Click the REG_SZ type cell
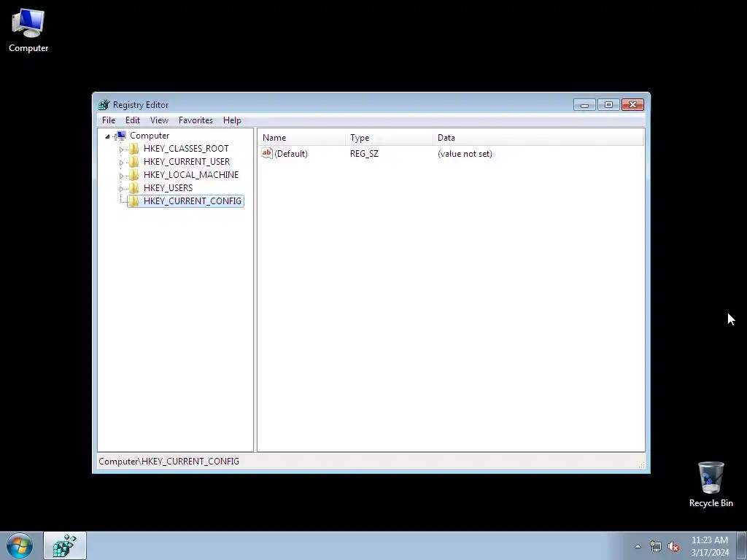 click(364, 154)
